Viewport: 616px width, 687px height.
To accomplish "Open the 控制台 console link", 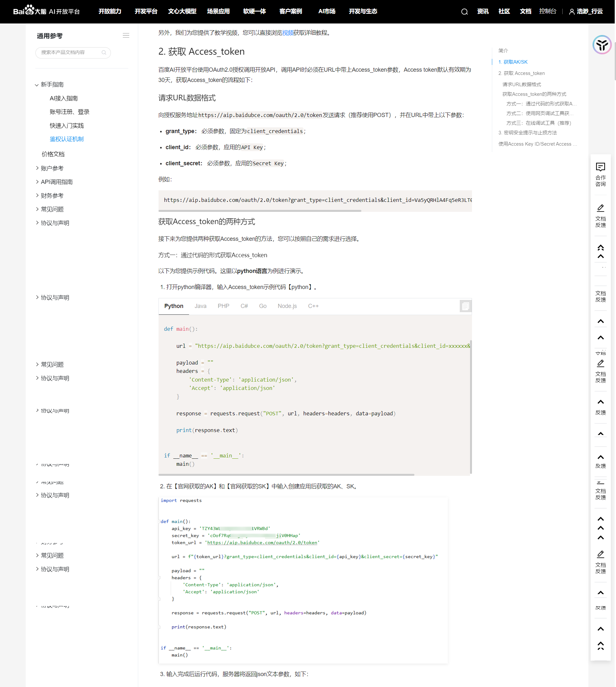I will [548, 12].
